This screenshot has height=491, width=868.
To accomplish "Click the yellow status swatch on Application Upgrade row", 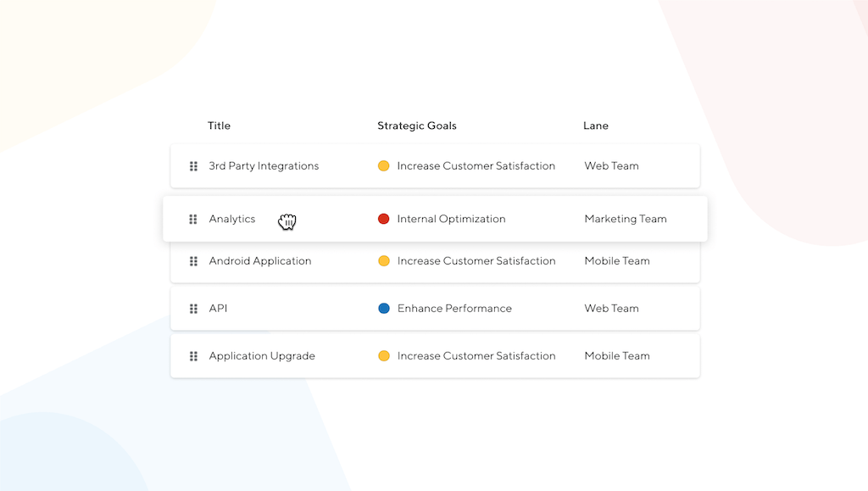I will click(x=385, y=355).
